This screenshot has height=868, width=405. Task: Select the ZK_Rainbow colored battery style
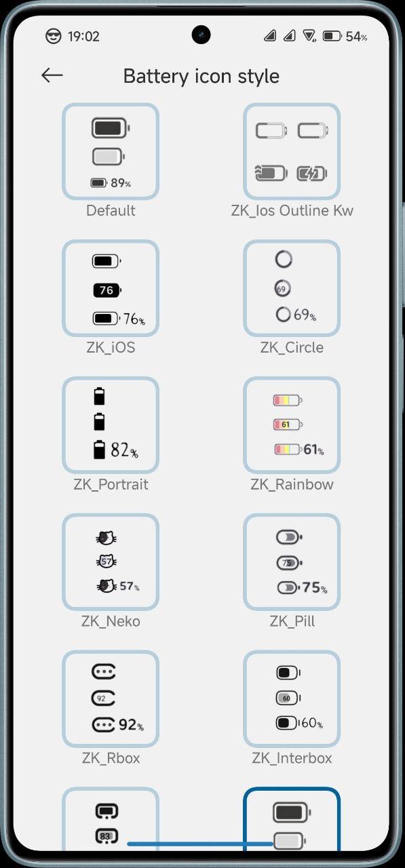292,425
